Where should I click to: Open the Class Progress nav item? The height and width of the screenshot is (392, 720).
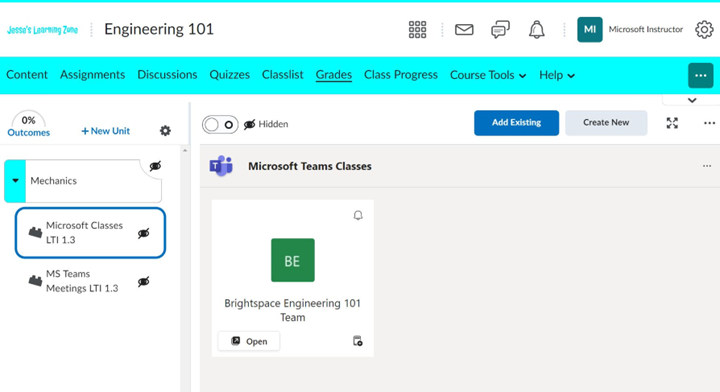401,75
